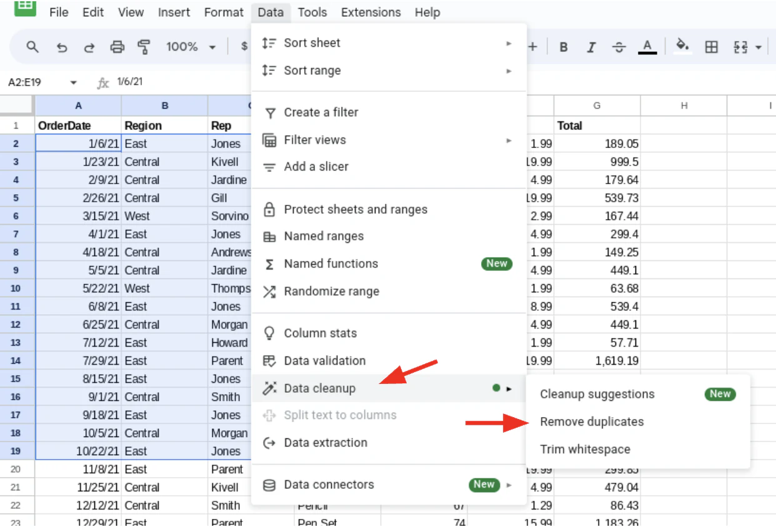The width and height of the screenshot is (776, 532).
Task: Activate the paint format tool
Action: tap(144, 47)
